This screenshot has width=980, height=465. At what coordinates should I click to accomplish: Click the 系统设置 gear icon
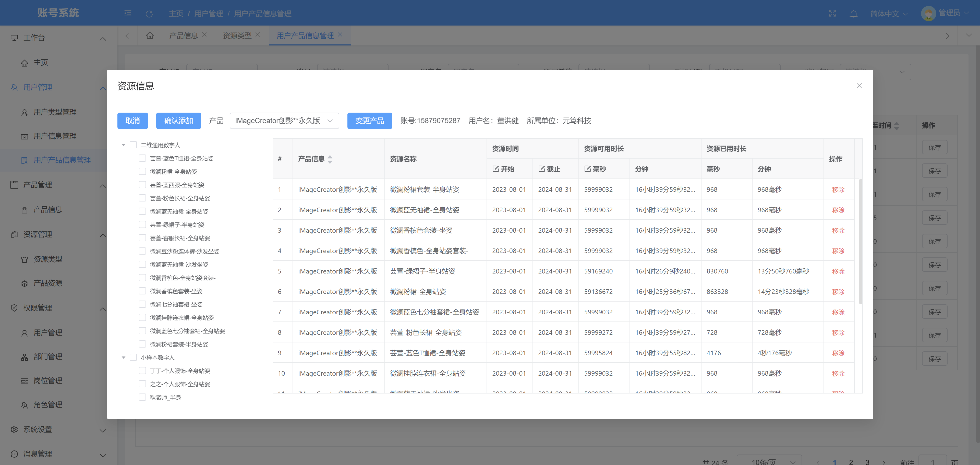(x=15, y=429)
